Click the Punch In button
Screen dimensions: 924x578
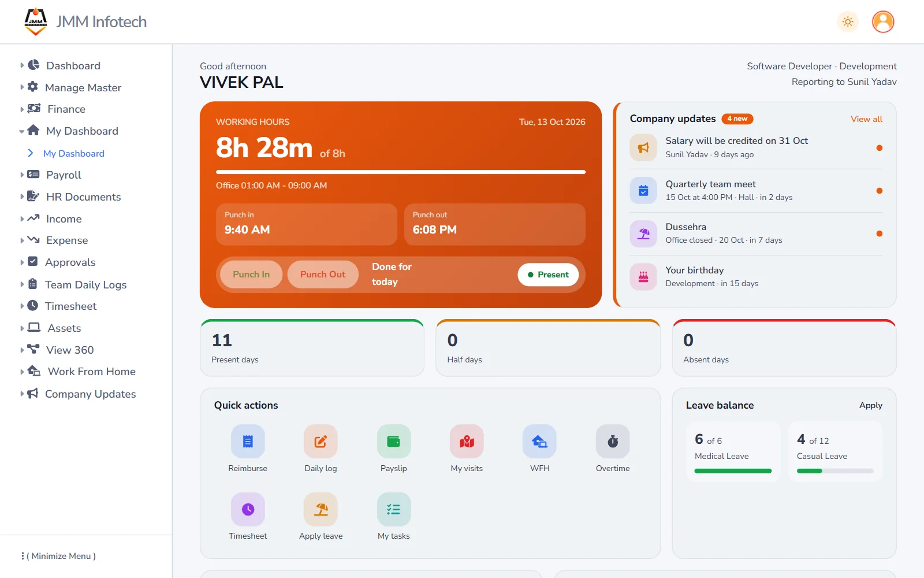click(x=251, y=275)
